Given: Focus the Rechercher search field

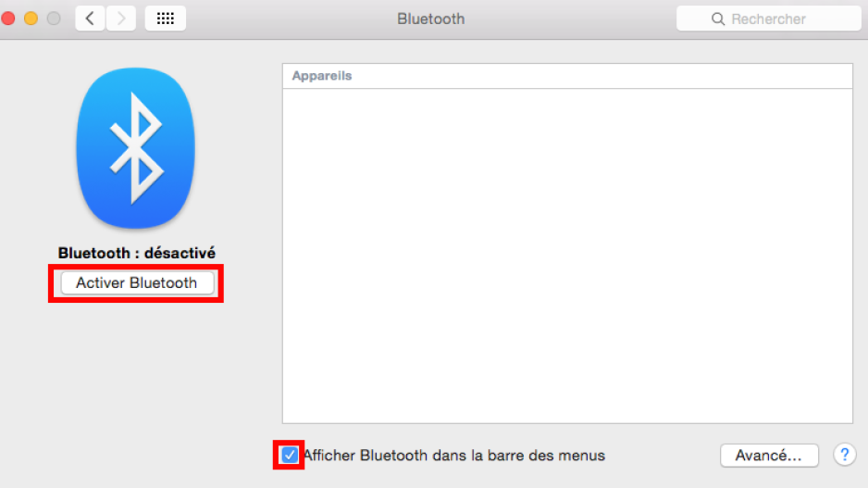Looking at the screenshot, I should 768,19.
